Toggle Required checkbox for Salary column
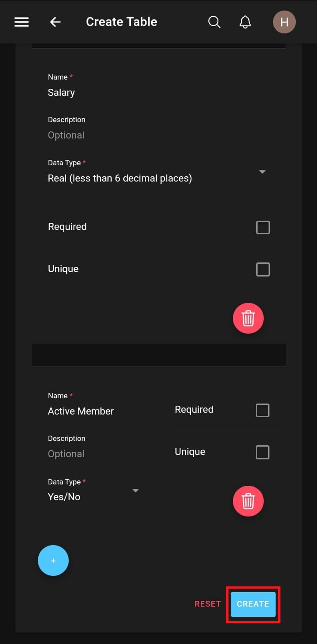317x644 pixels. pos(263,227)
